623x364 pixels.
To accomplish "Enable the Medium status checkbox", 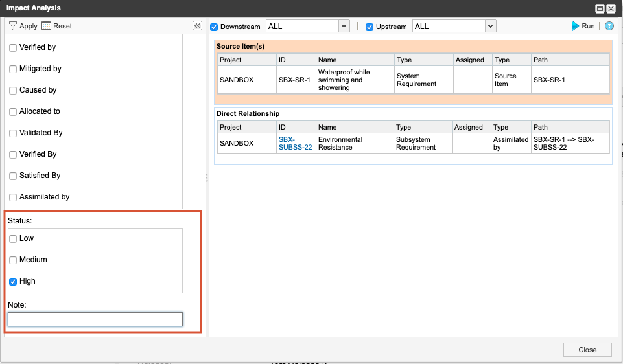I will [x=13, y=260].
